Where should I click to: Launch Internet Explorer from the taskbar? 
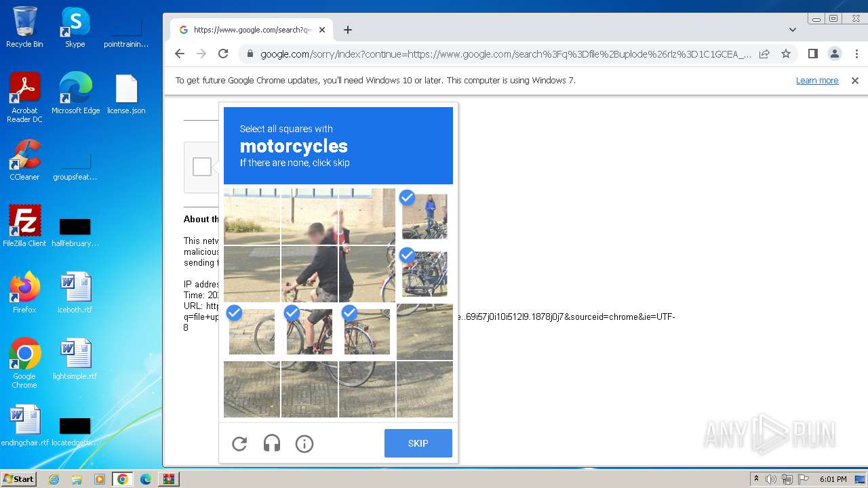pos(54,479)
